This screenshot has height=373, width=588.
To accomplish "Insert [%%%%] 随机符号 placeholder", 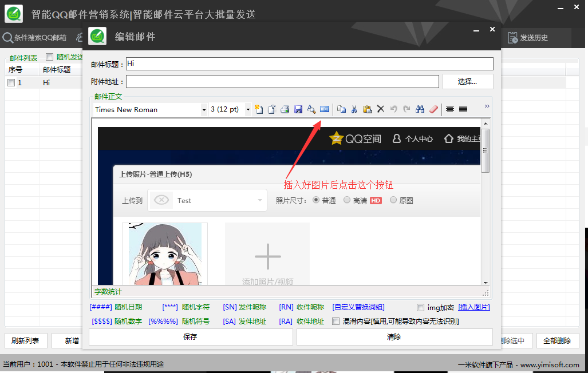I will pos(179,322).
